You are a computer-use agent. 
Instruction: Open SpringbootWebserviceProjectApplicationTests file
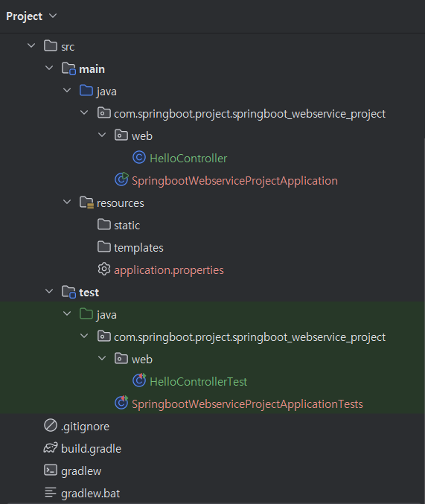pos(247,404)
